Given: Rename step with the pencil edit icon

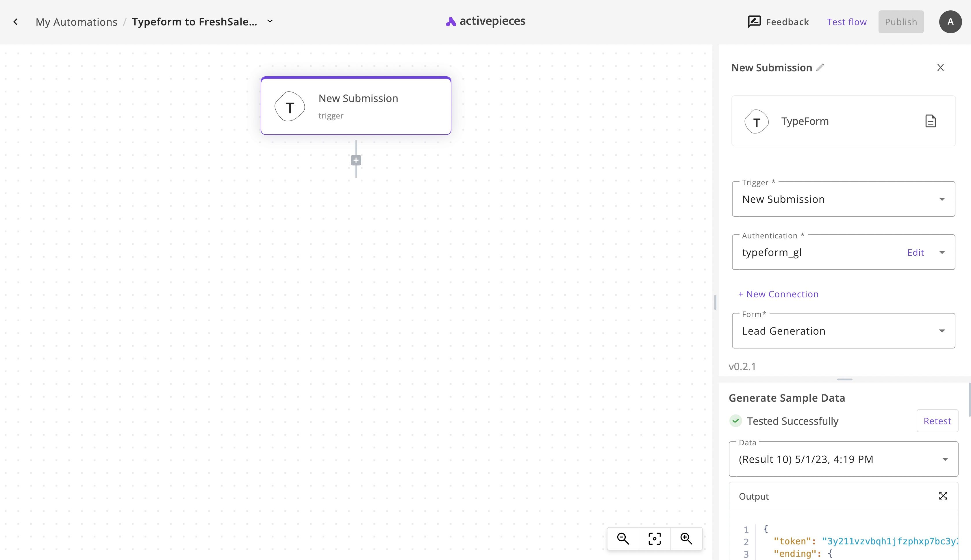Looking at the screenshot, I should point(820,68).
